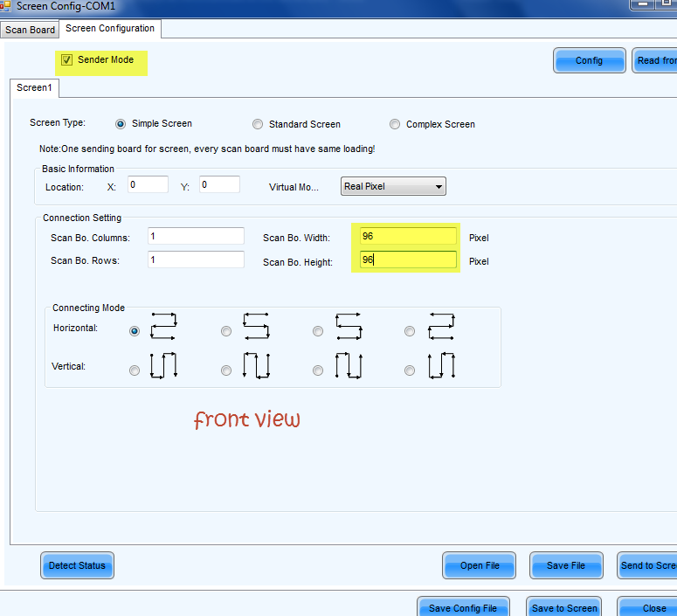Screen dimensions: 677x616
Task: Select first vertical connecting mode pattern icon
Action: (x=164, y=366)
